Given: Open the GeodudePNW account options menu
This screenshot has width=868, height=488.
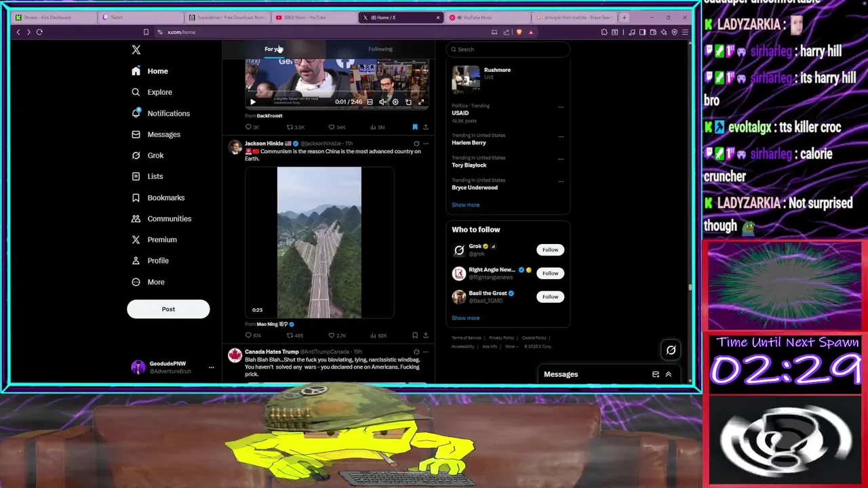Looking at the screenshot, I should (x=211, y=367).
